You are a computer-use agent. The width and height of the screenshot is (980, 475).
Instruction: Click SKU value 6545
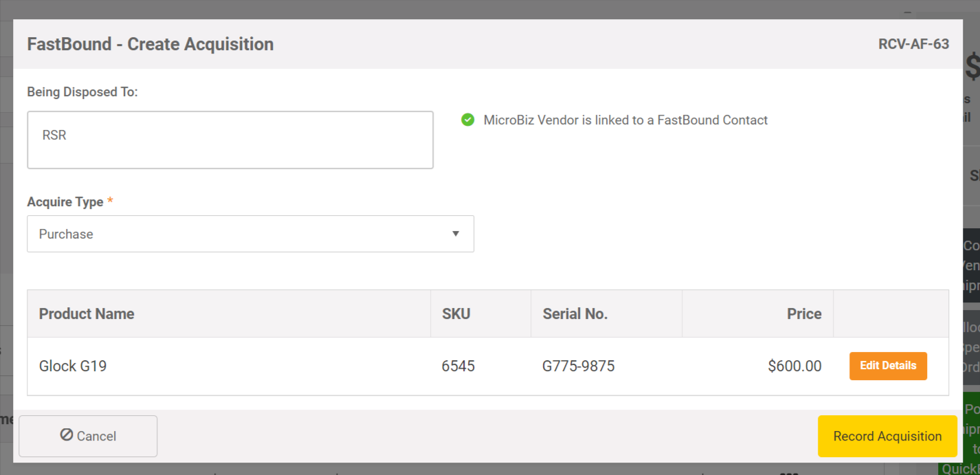(458, 366)
